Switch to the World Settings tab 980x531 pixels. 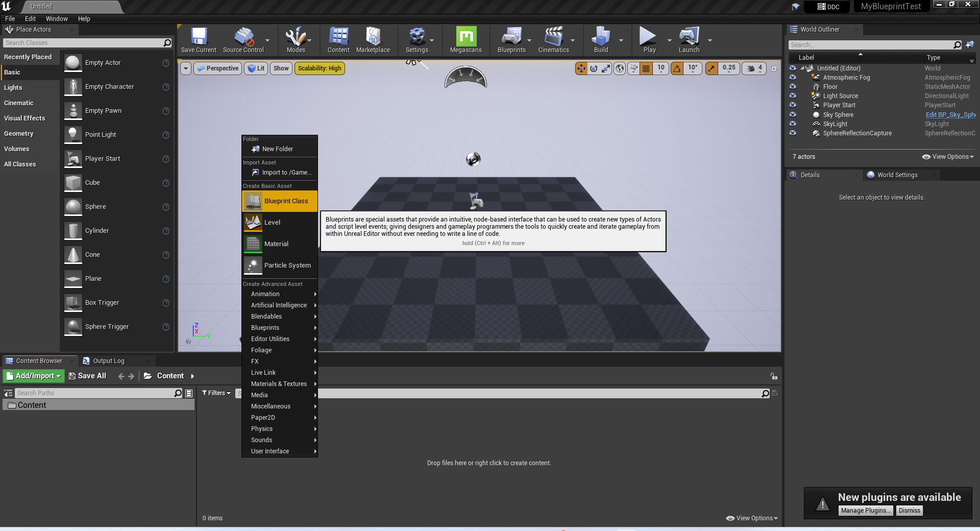(897, 175)
